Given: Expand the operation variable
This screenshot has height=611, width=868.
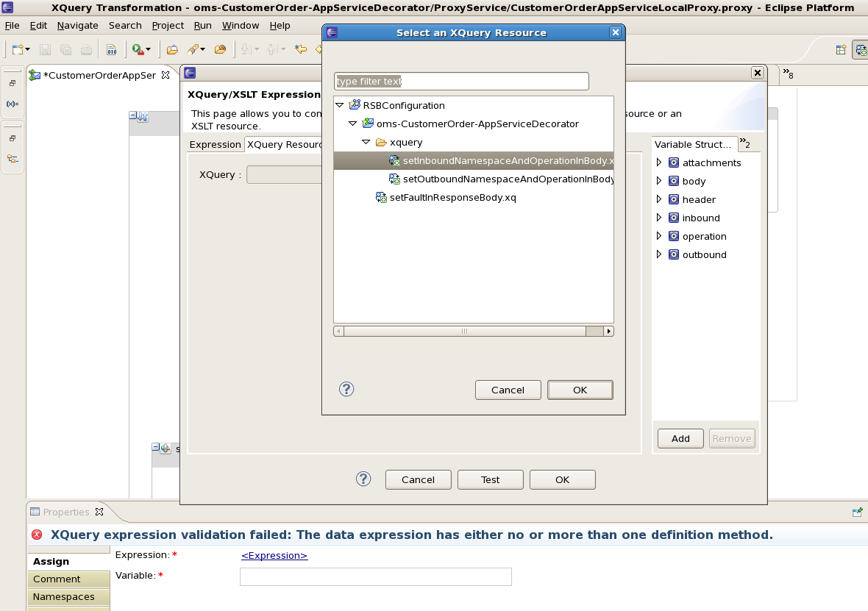Looking at the screenshot, I should tap(659, 235).
